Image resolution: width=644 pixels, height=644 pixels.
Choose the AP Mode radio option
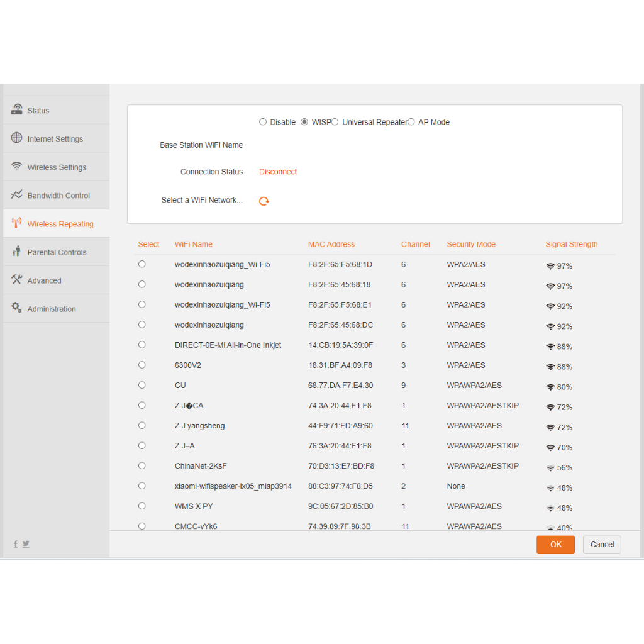[411, 122]
